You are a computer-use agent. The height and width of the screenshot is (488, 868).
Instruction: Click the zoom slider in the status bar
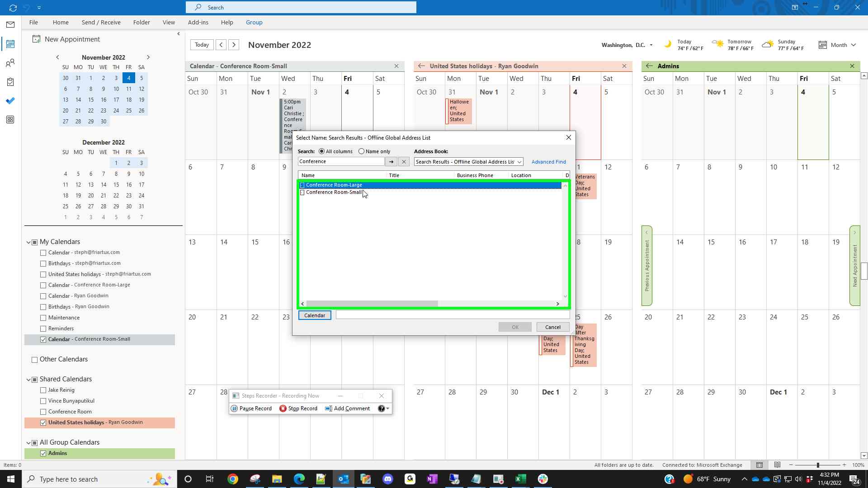point(817,465)
